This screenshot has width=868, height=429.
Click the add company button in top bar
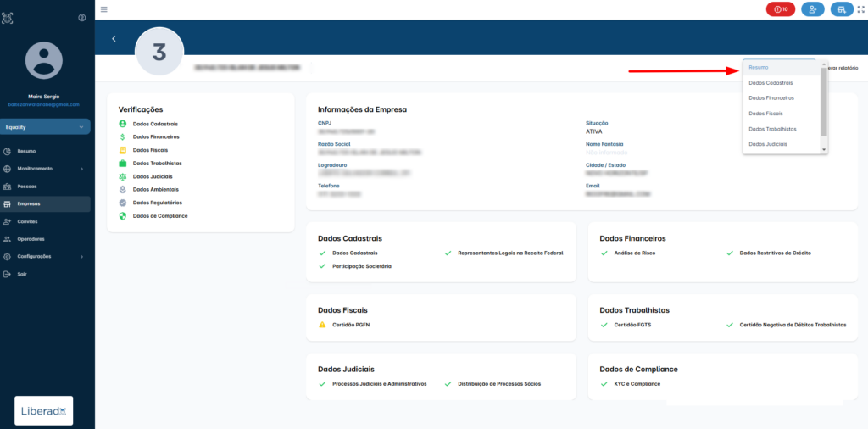point(842,9)
